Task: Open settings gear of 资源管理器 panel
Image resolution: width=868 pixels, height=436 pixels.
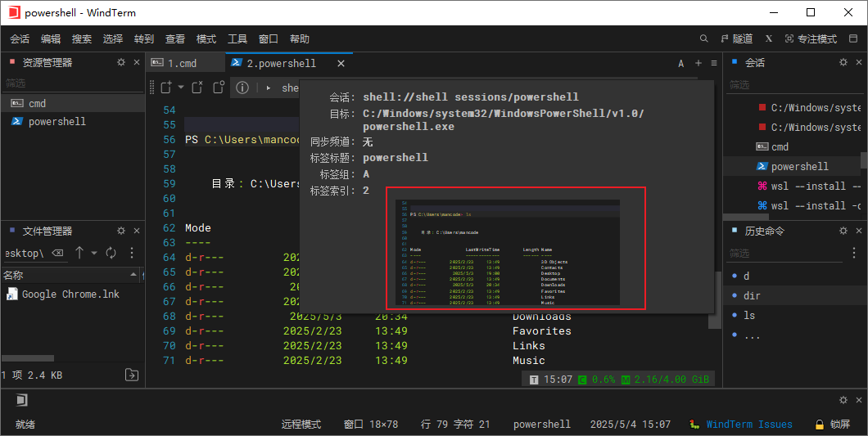Action: point(121,62)
